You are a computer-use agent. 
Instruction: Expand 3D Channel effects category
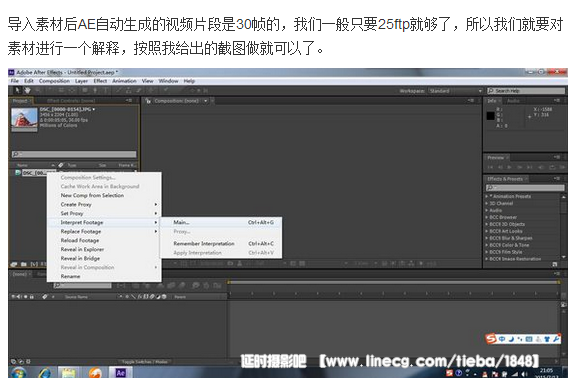[487, 203]
